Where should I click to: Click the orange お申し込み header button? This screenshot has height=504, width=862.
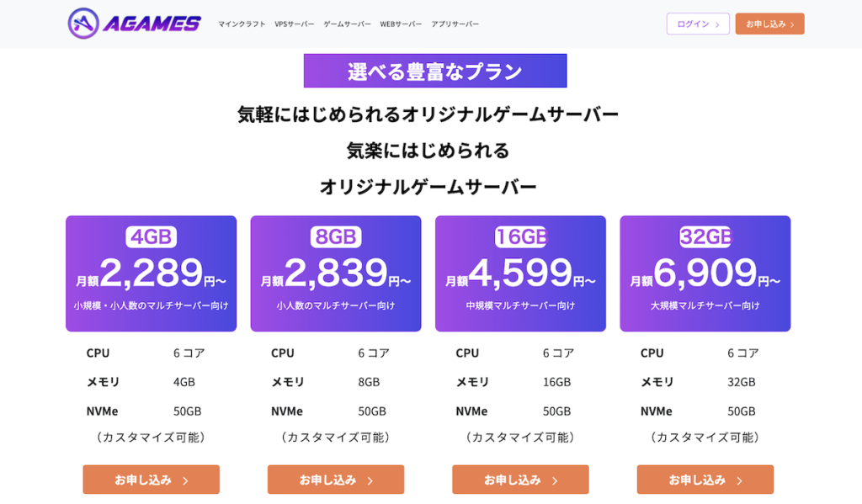(769, 24)
